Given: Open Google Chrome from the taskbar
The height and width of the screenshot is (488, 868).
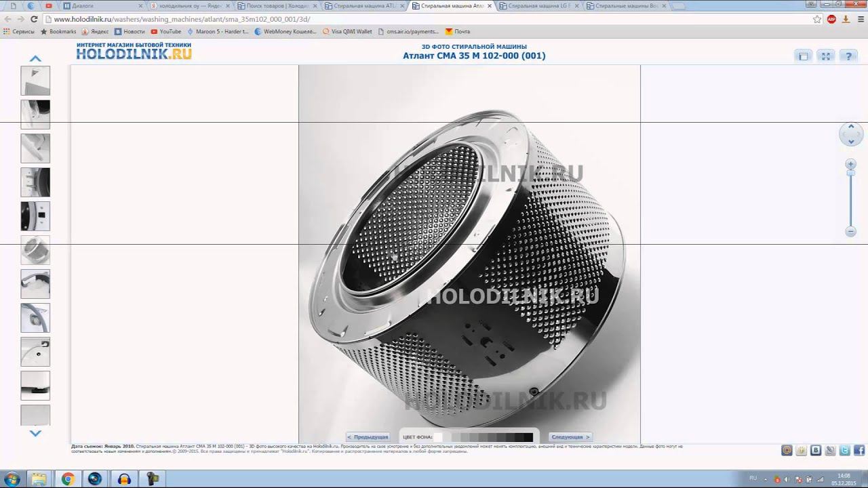Looking at the screenshot, I should coord(67,479).
